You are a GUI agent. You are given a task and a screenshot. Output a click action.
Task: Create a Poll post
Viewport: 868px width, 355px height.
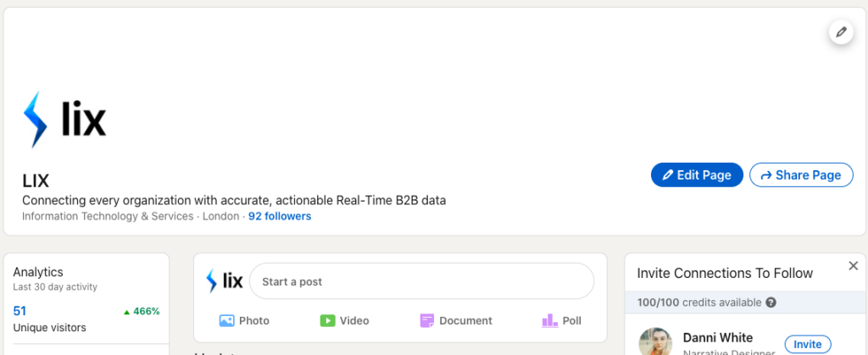pyautogui.click(x=561, y=320)
